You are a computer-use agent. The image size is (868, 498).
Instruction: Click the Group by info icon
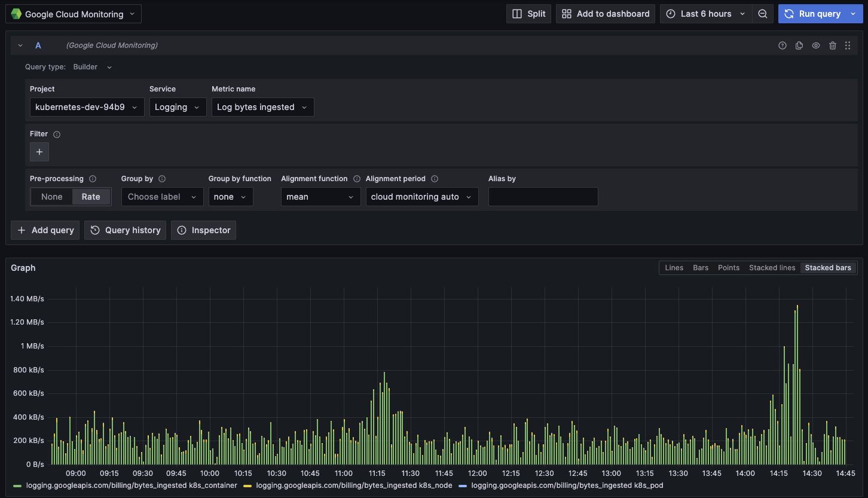tap(162, 179)
